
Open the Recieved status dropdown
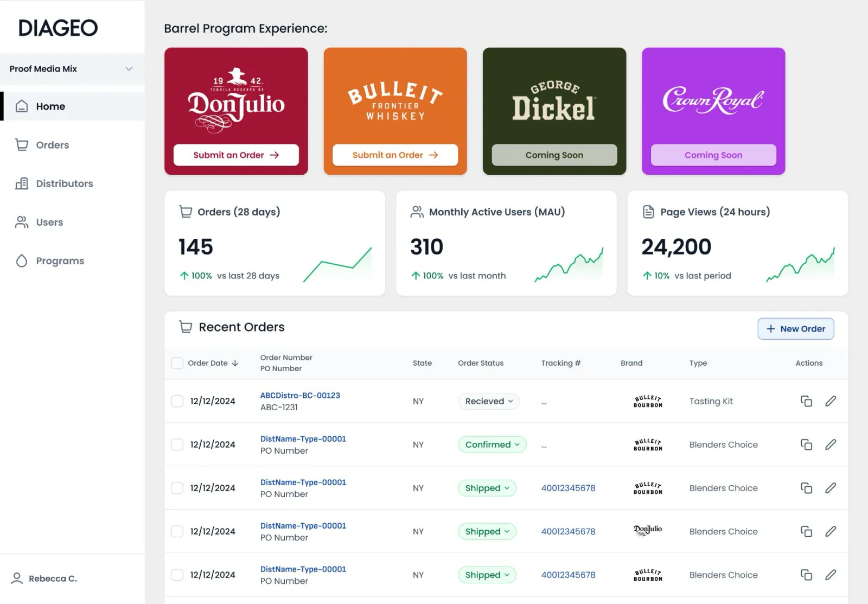pyautogui.click(x=489, y=401)
